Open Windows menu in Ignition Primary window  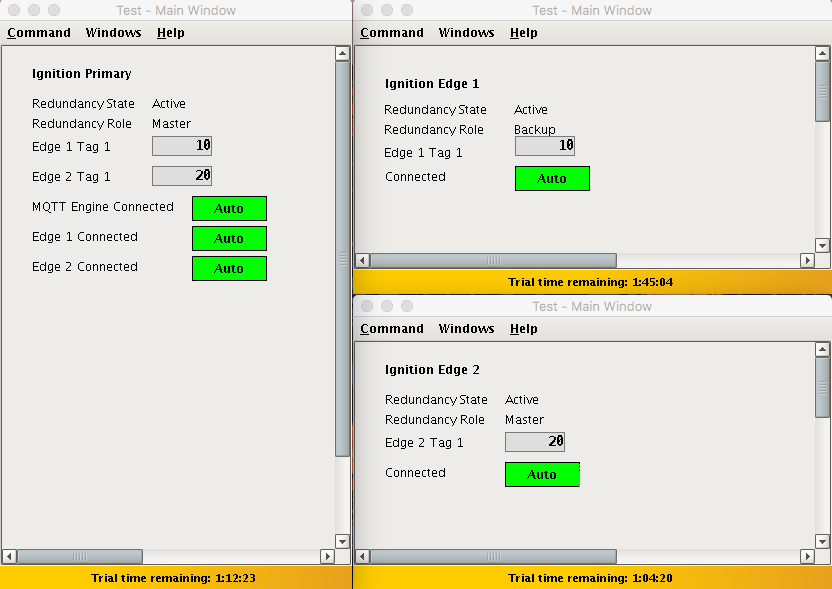pyautogui.click(x=114, y=33)
